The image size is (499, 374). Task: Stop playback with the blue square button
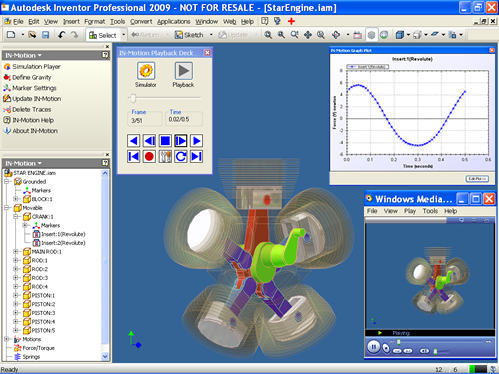pos(165,141)
